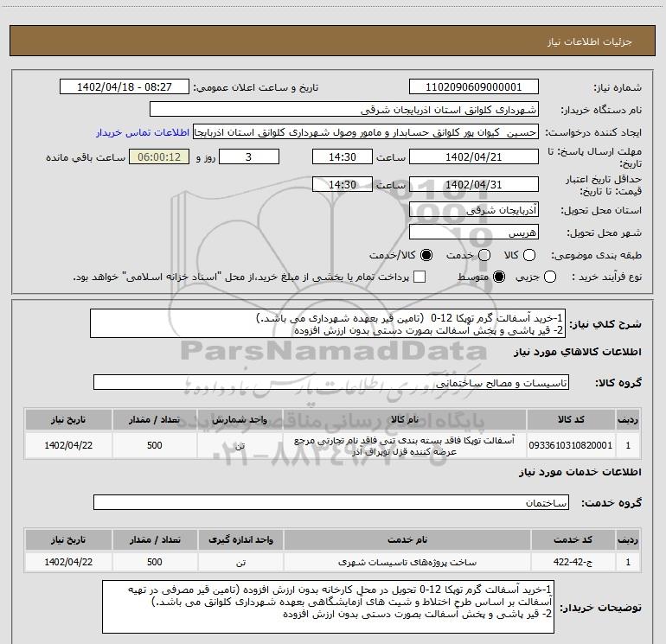
Task: Toggle Islamic treasury bonds payment checkbox
Action: tap(419, 277)
